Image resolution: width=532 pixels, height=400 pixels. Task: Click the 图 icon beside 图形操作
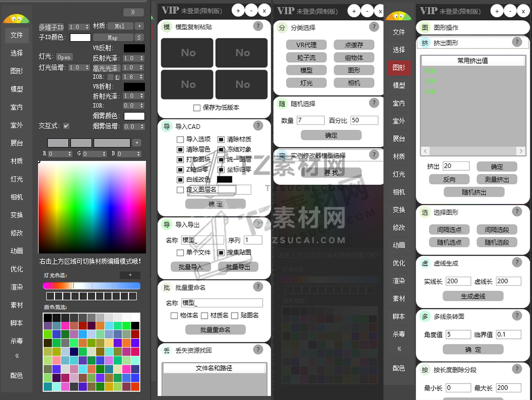pos(425,27)
